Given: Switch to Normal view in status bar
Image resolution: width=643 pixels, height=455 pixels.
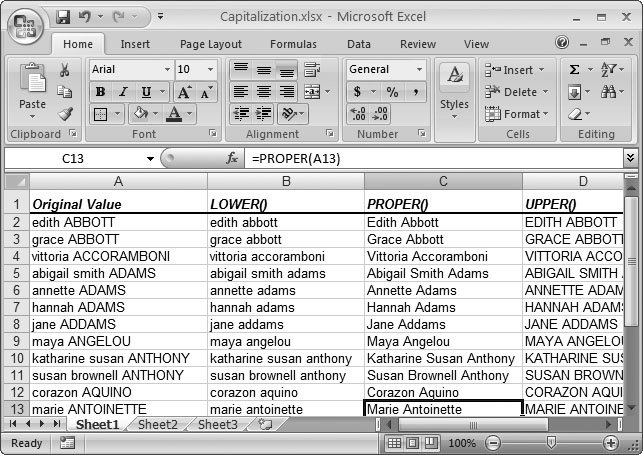Looking at the screenshot, I should (x=394, y=443).
